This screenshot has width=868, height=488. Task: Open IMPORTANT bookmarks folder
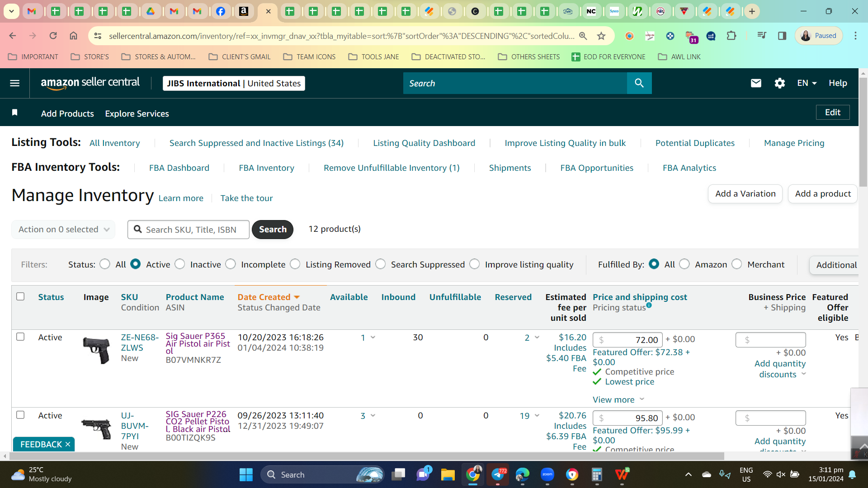tap(33, 56)
